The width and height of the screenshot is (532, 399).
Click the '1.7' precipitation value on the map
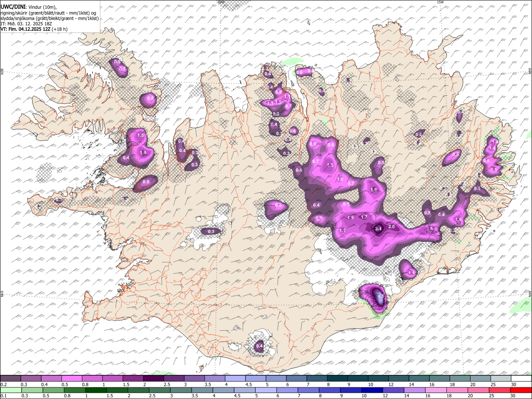click(364, 217)
